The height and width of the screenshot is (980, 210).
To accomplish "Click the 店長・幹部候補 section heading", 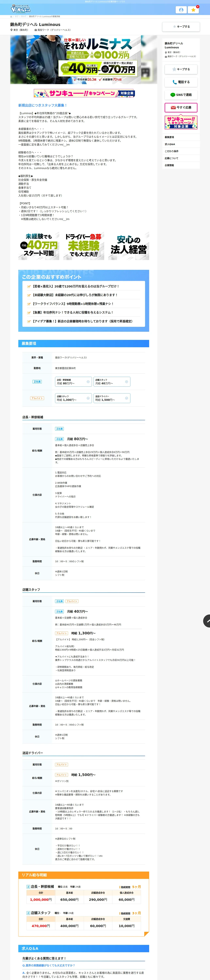I will [32, 417].
